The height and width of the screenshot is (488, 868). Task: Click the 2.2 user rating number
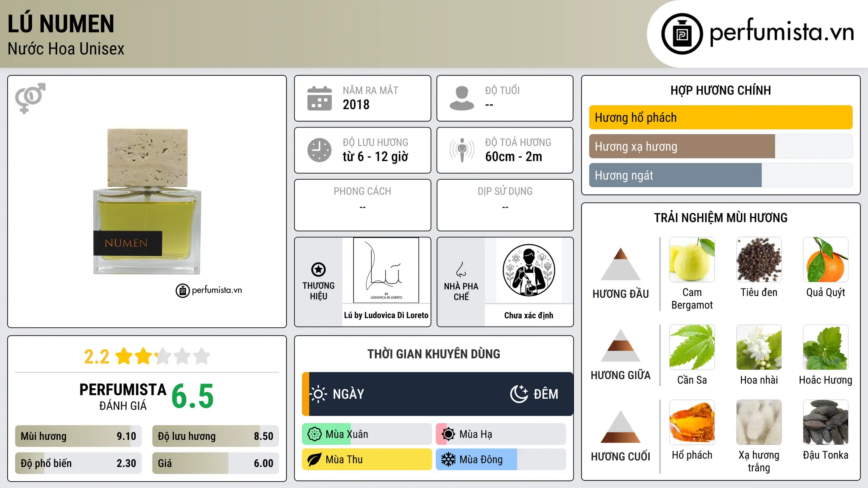(97, 357)
